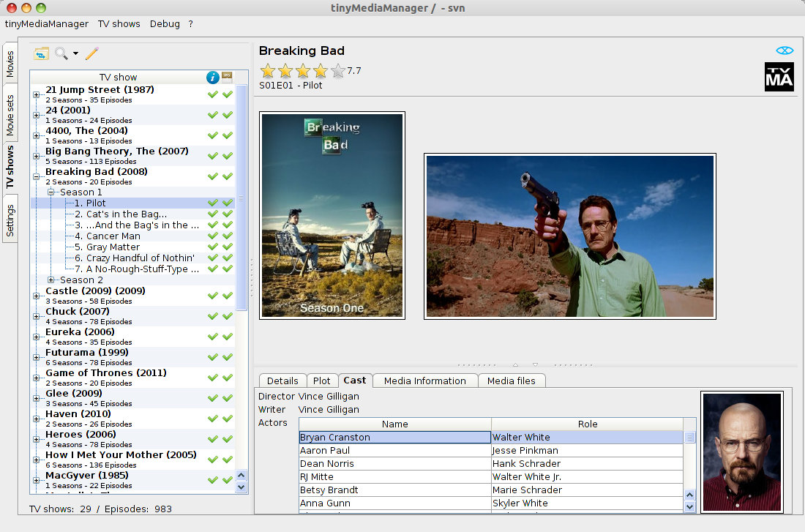Screen dimensions: 805x532
Task: Click the fifth grey rating star
Action: point(338,71)
